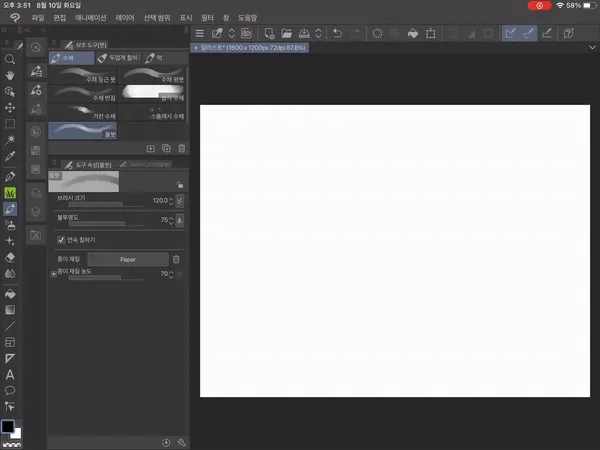Select the 수채 둥근 붓 brush preset

pos(83,75)
